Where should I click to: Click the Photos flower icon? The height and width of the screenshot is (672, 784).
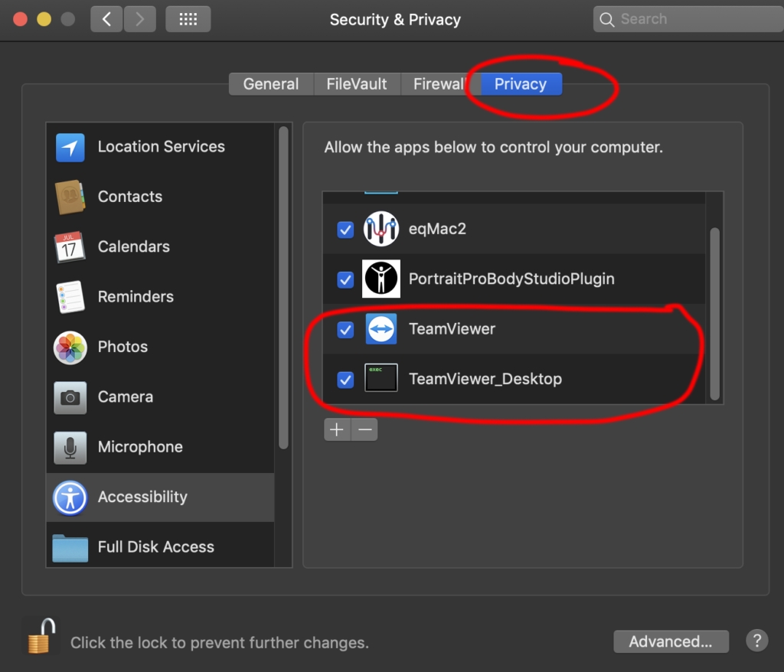(70, 347)
